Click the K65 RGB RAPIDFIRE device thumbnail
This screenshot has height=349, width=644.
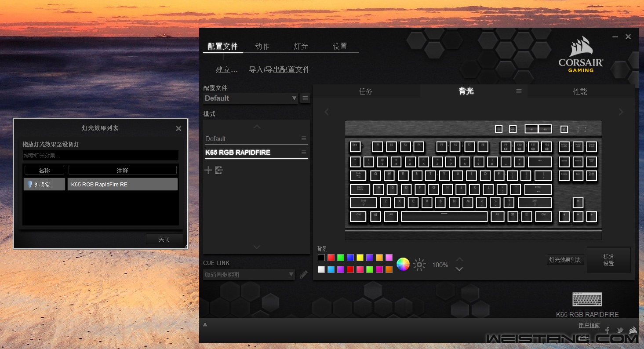(x=587, y=299)
